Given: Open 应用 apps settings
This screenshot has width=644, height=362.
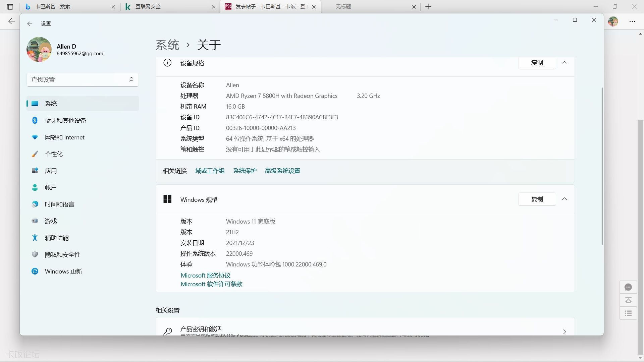Looking at the screenshot, I should click(83, 171).
